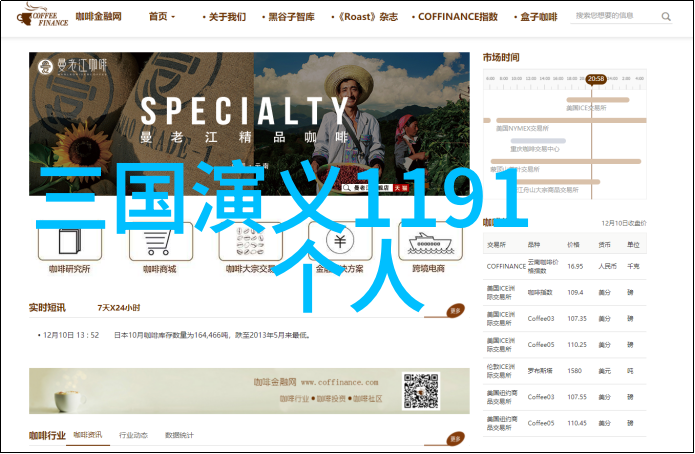Select the 行业动态 tab
This screenshot has width=695, height=454.
133,435
